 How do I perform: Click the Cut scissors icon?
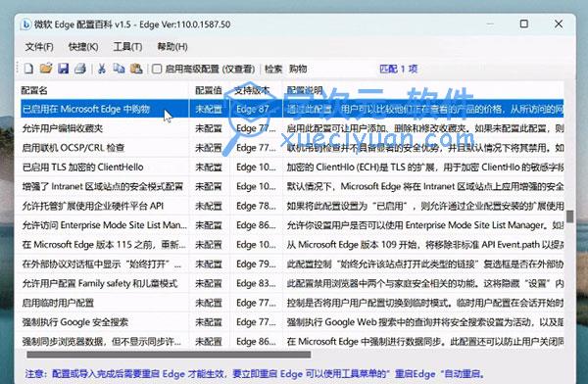click(x=102, y=69)
